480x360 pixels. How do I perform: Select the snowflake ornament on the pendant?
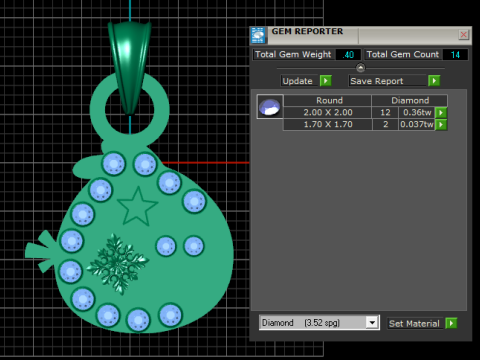coord(117,263)
